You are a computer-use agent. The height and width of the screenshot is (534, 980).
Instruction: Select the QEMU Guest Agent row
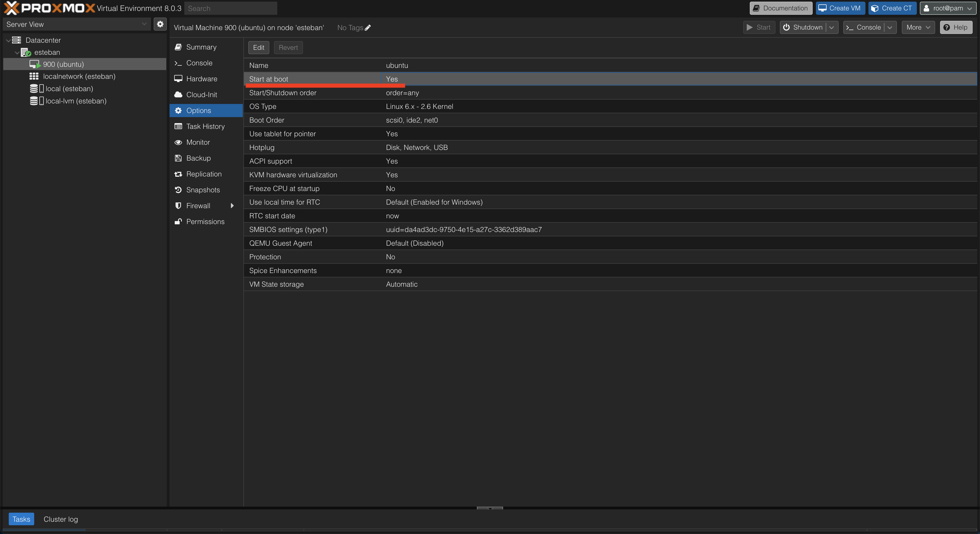610,243
